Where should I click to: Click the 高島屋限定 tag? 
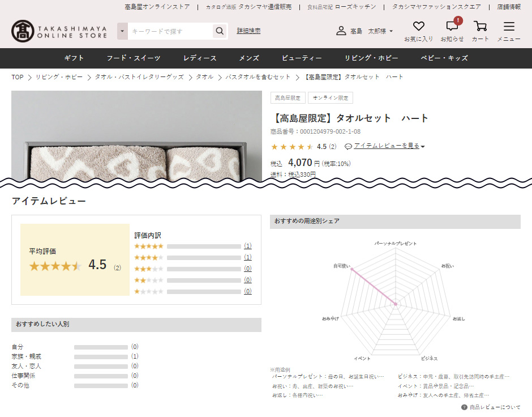pyautogui.click(x=288, y=98)
